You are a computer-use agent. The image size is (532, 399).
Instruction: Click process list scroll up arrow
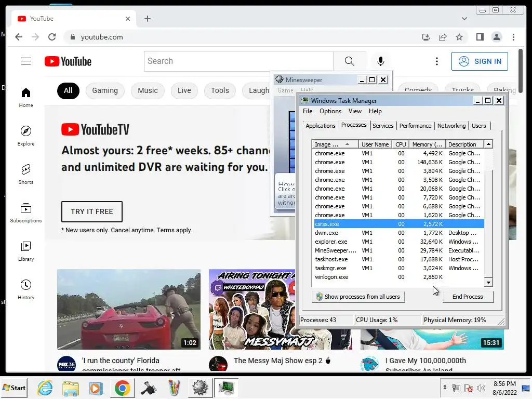tap(488, 144)
